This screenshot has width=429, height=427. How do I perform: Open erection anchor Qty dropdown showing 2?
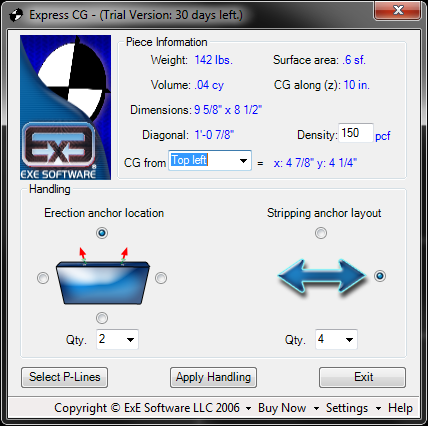click(117, 339)
